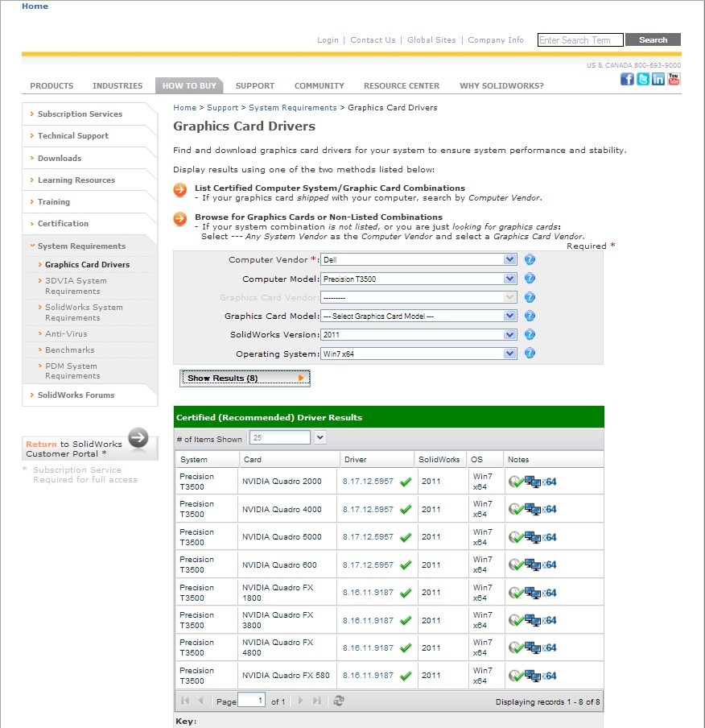
Task: Open WHY SOLIDWORKS? menu
Action: [501, 86]
